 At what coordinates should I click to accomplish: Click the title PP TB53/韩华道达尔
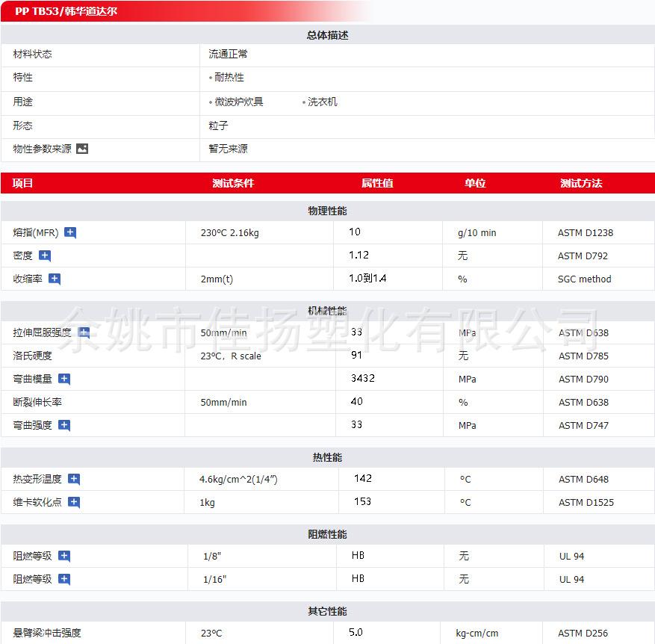(66, 11)
